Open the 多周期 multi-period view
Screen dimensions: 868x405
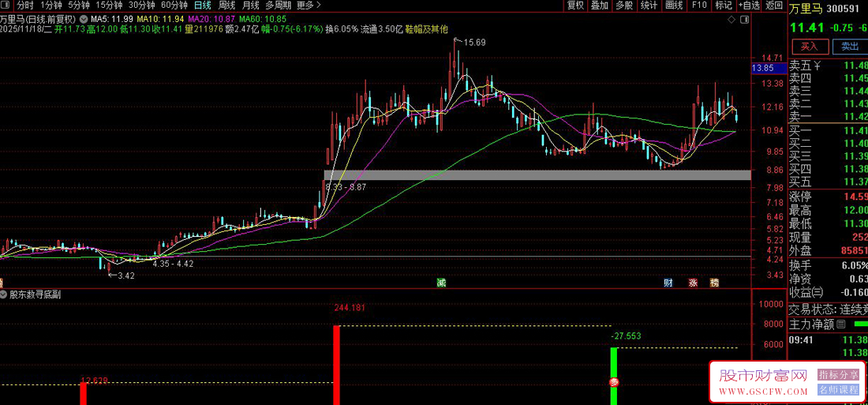[278, 6]
